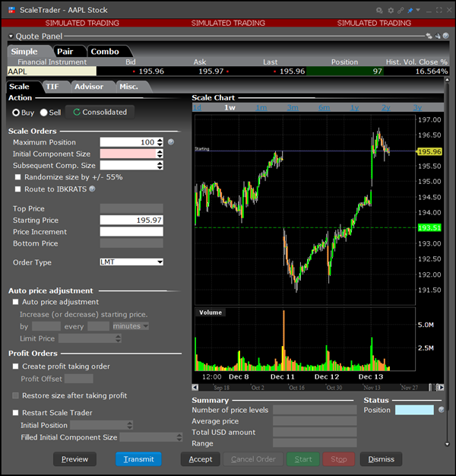The image size is (456, 476).
Task: Adjust Subsequent Comp. Size stepper arrows
Action: [160, 165]
